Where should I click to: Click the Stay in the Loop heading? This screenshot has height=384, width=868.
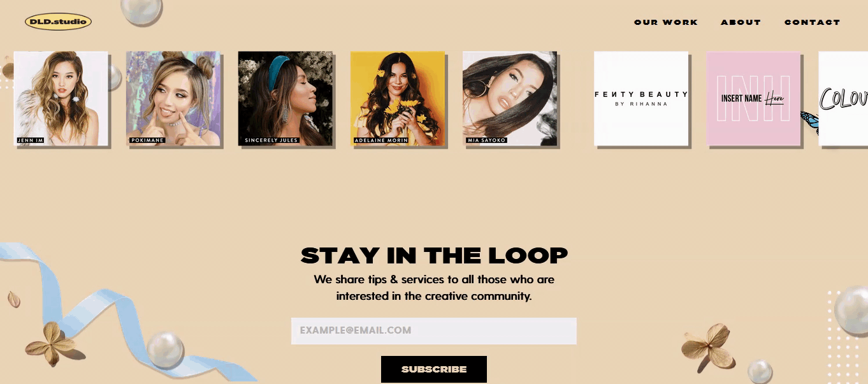pos(433,256)
